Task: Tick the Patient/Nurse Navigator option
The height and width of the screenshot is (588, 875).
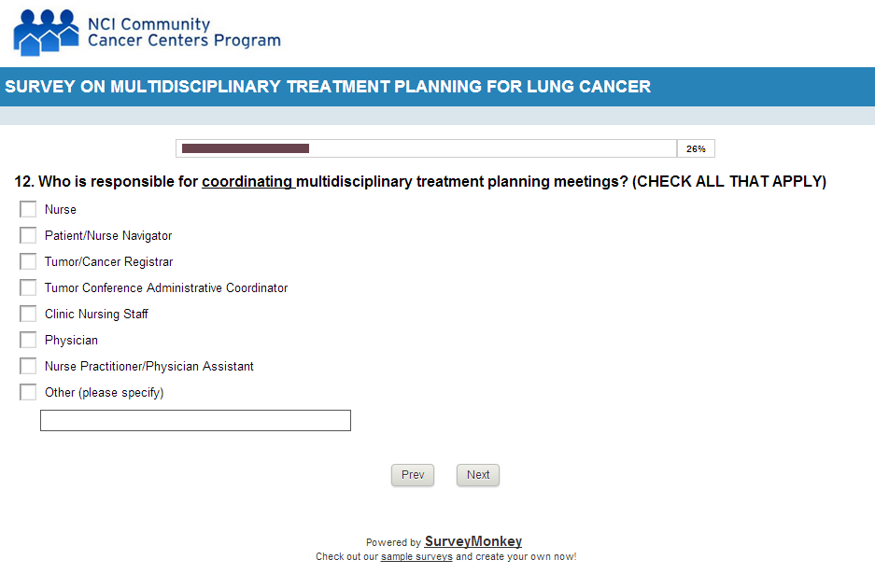Action: tap(28, 236)
